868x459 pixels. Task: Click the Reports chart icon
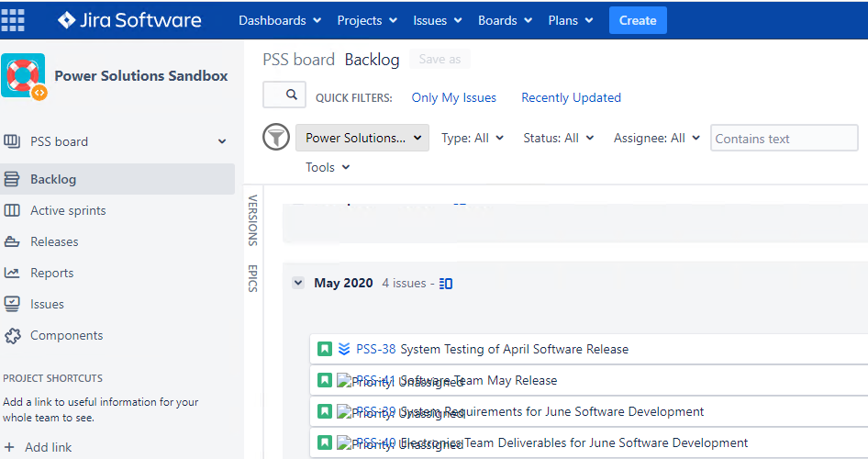[12, 273]
